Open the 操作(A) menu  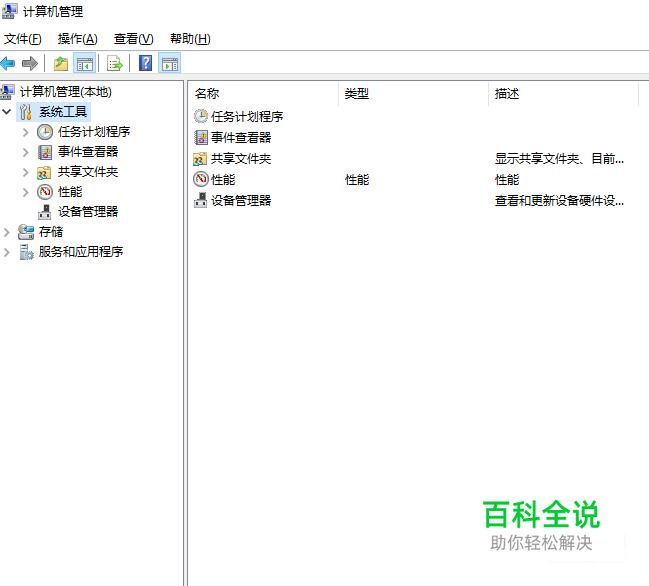point(78,39)
